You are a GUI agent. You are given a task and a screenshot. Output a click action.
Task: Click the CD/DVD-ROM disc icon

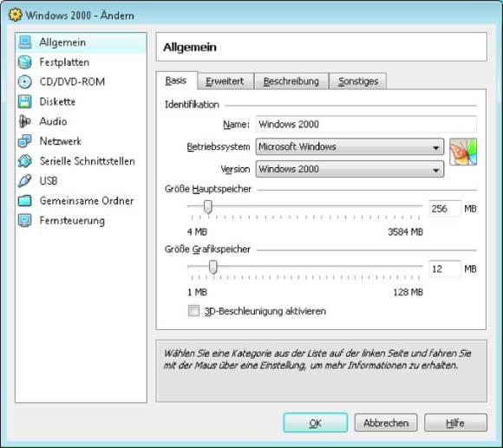(x=24, y=81)
